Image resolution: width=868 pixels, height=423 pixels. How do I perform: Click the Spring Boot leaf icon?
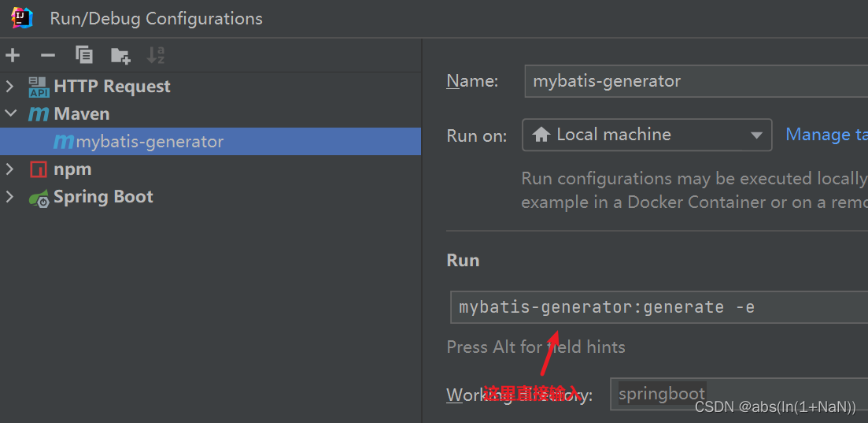39,198
